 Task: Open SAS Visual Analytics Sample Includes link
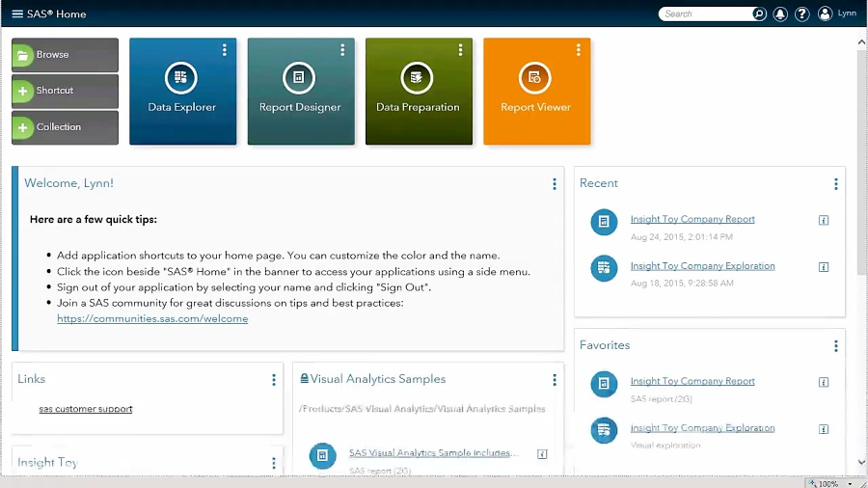pos(433,452)
